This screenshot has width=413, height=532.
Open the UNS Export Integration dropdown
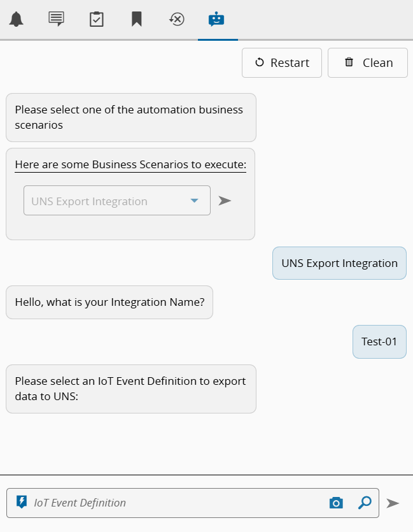pos(117,201)
